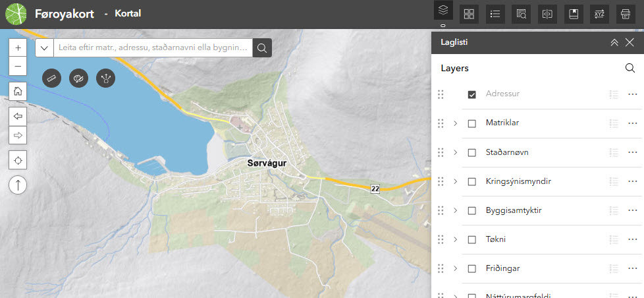644x298 pixels.
Task: Click the address search input field
Action: (154, 47)
